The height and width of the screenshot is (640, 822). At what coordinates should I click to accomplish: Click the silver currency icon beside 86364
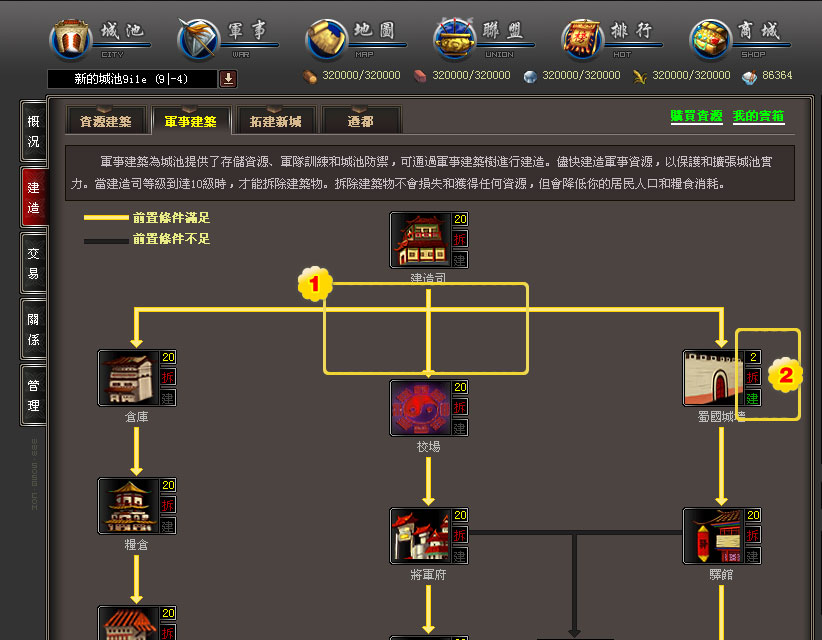[750, 77]
